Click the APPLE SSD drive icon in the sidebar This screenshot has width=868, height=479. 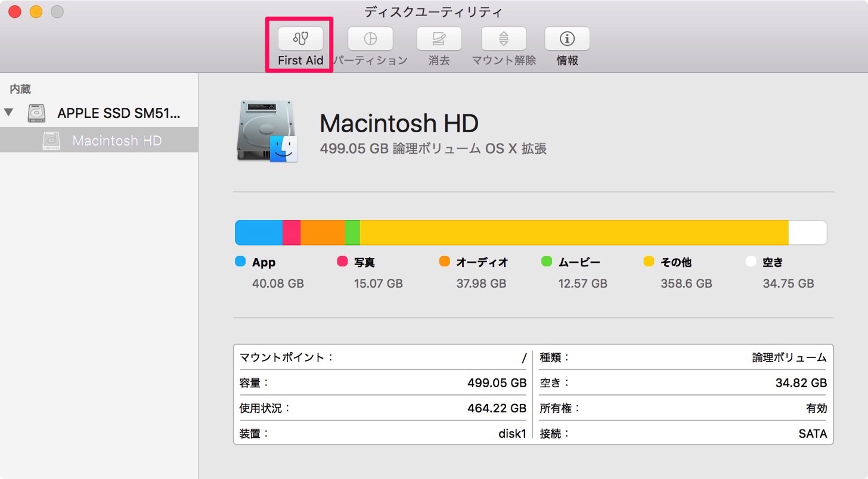click(x=36, y=113)
